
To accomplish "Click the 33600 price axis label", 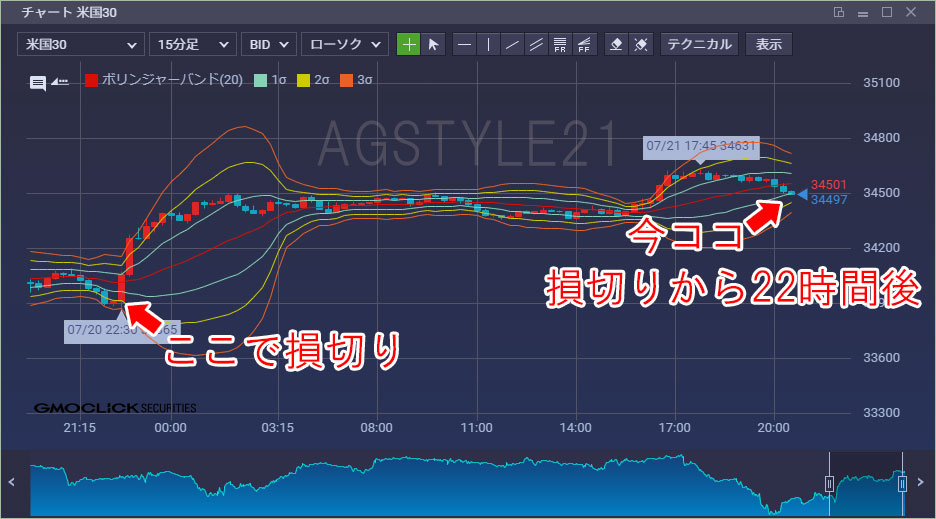I will point(881,358).
